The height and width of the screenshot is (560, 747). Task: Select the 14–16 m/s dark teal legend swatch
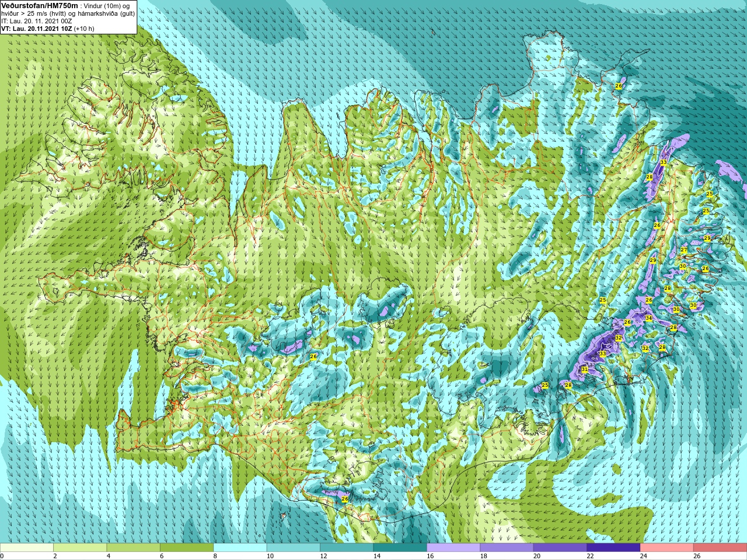pos(400,548)
